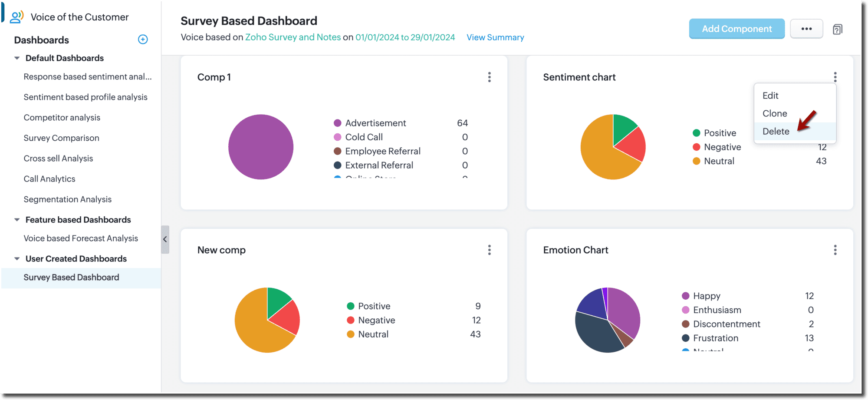This screenshot has width=868, height=400.
Task: Collapse the Default Dashboards section
Action: click(17, 58)
